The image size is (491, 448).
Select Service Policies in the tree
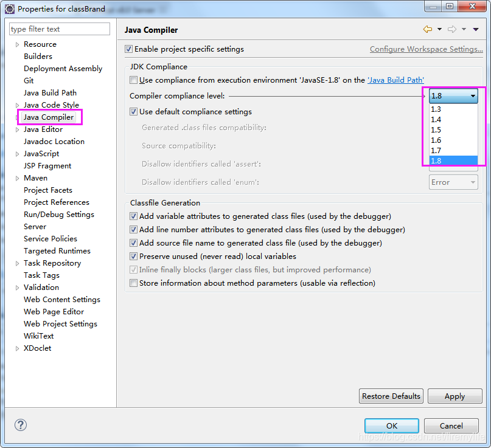click(50, 239)
